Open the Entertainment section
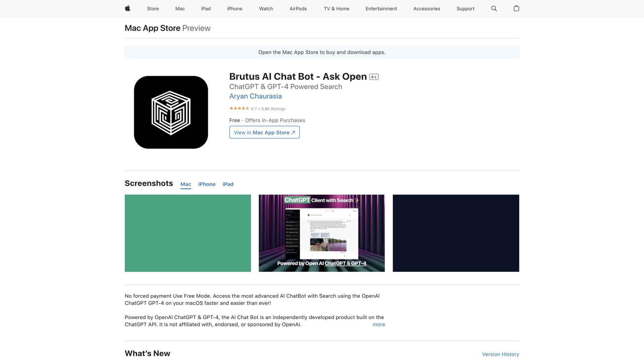The image size is (644, 362). pos(381,8)
